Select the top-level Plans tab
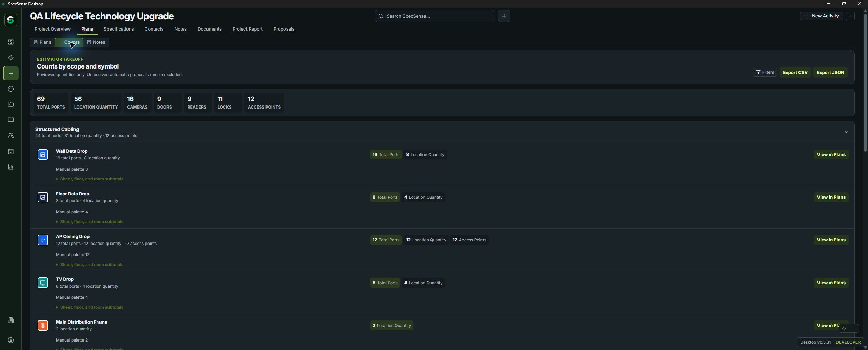The image size is (868, 350). click(87, 29)
